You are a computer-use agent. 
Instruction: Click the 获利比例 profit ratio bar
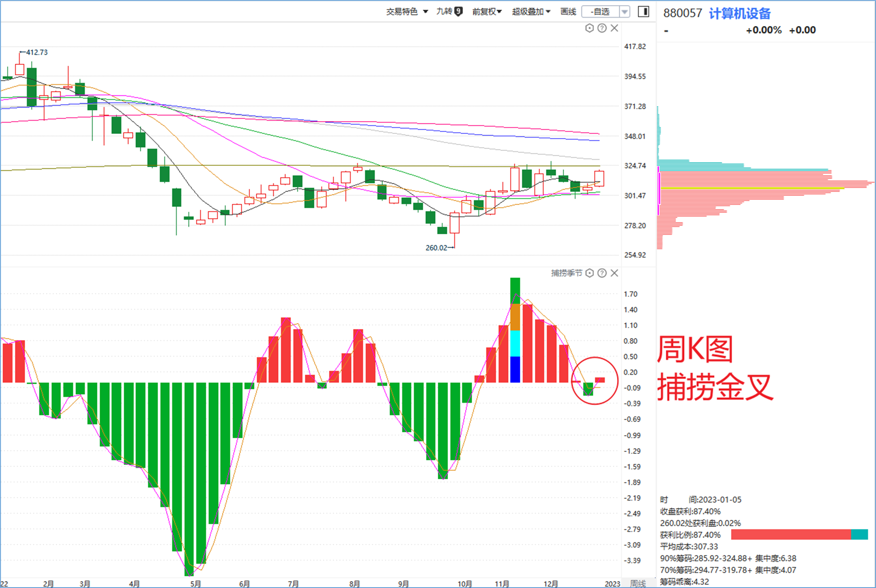pyautogui.click(x=799, y=535)
